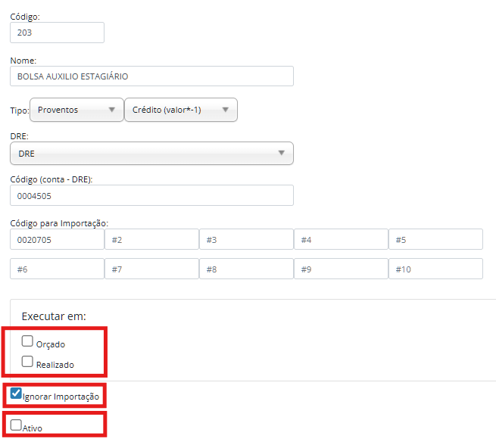
Task: Click the #9 import code field
Action: (341, 269)
